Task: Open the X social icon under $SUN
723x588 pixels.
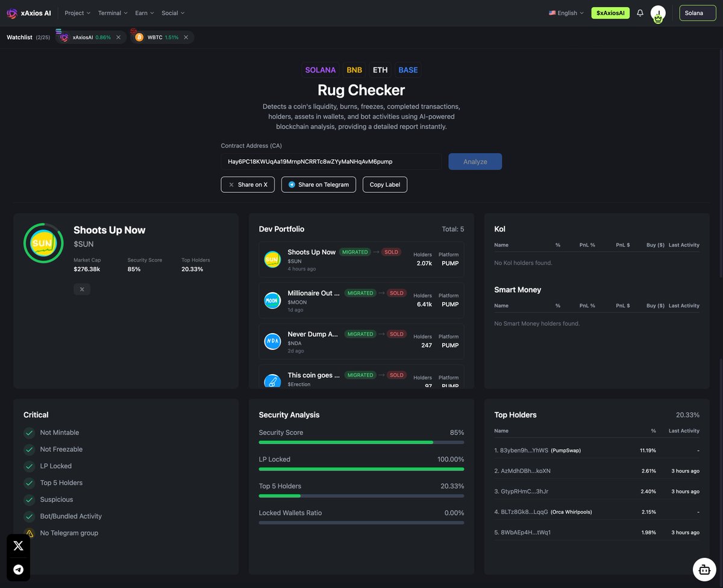Action: [82, 289]
